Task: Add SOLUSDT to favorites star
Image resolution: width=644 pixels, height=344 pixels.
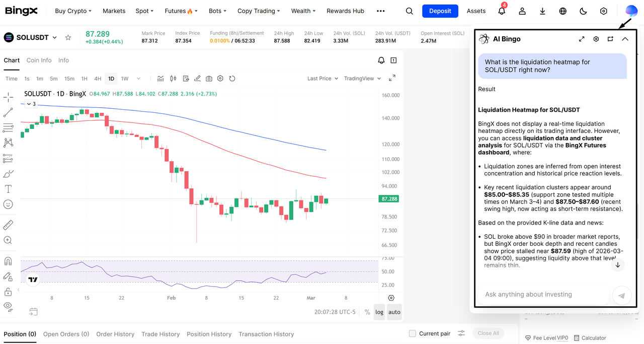Action: click(x=68, y=38)
